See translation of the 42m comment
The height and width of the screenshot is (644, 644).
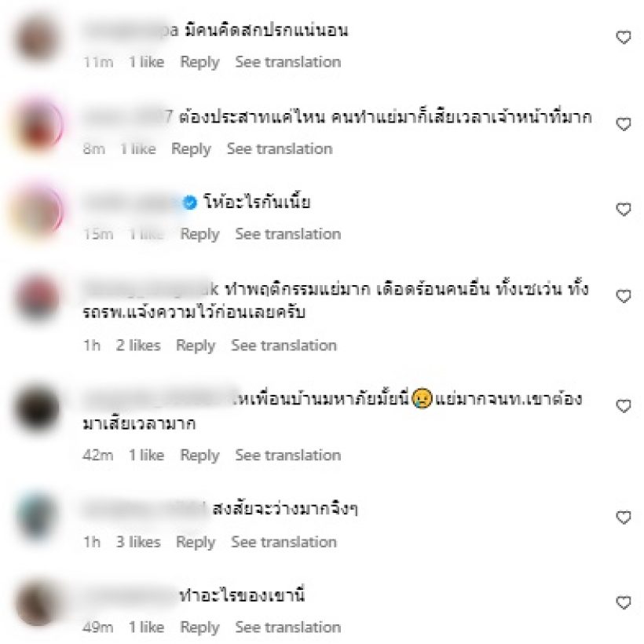coord(288,455)
